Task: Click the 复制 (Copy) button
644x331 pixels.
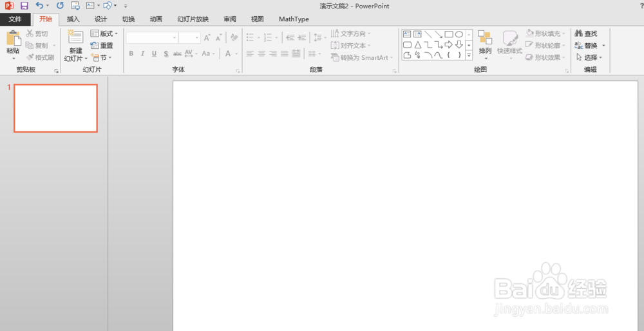Action: click(37, 46)
